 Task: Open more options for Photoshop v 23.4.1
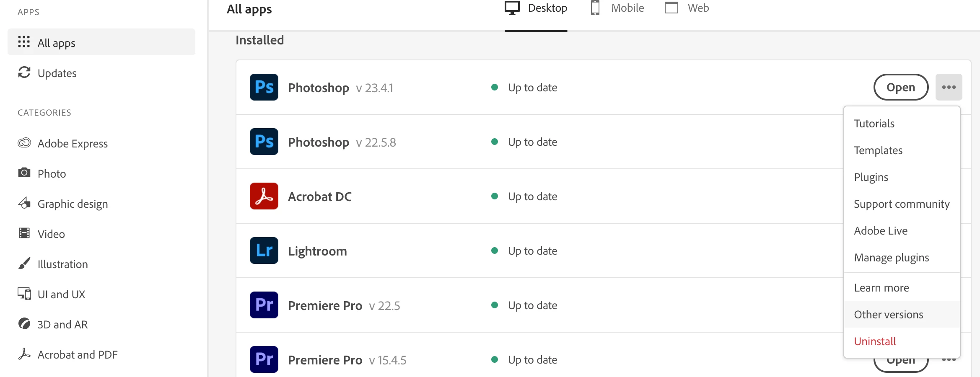[949, 87]
